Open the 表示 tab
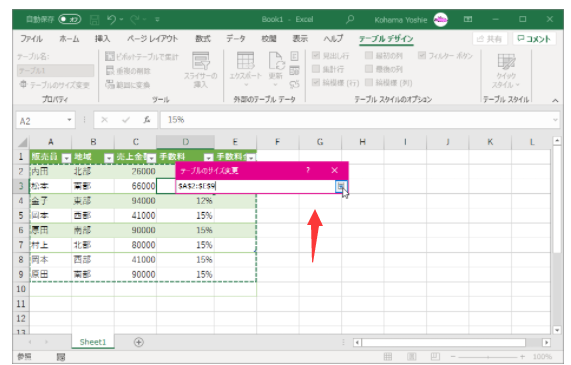 tap(300, 39)
